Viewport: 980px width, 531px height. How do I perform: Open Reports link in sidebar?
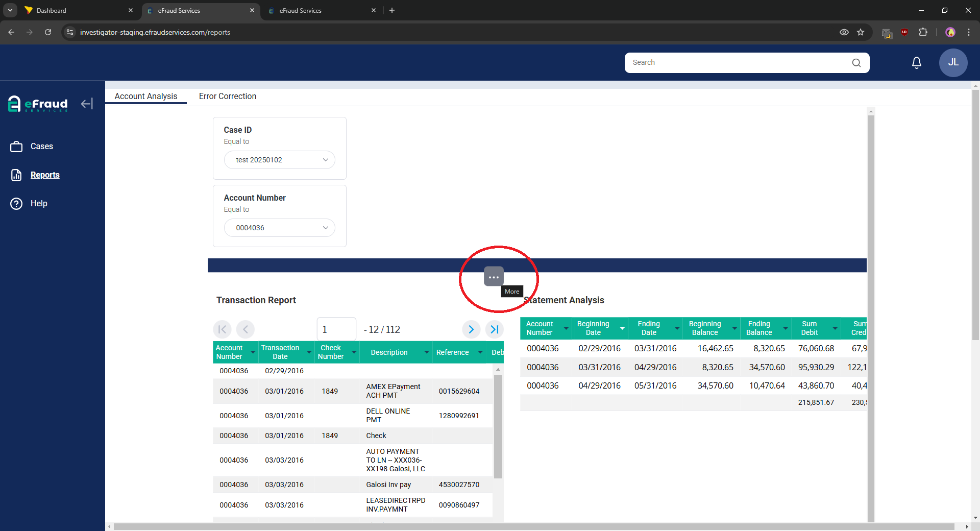point(45,175)
